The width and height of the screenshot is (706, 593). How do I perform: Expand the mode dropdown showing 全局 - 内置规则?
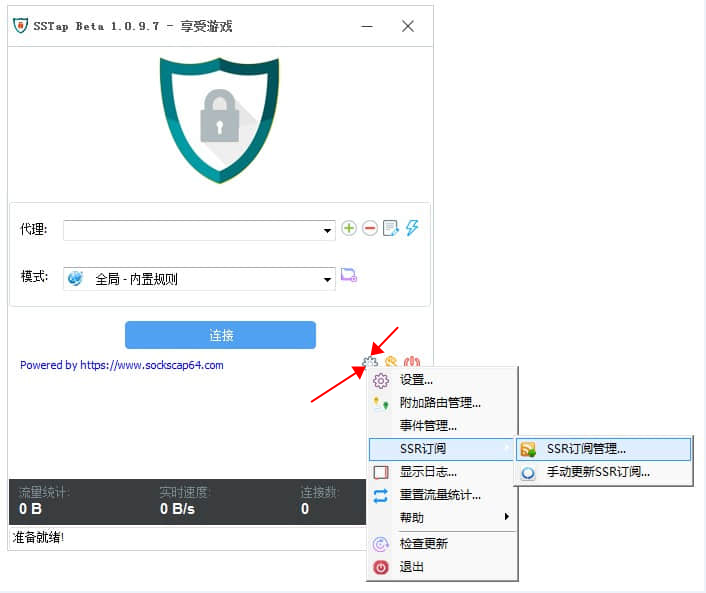pyautogui.click(x=199, y=279)
